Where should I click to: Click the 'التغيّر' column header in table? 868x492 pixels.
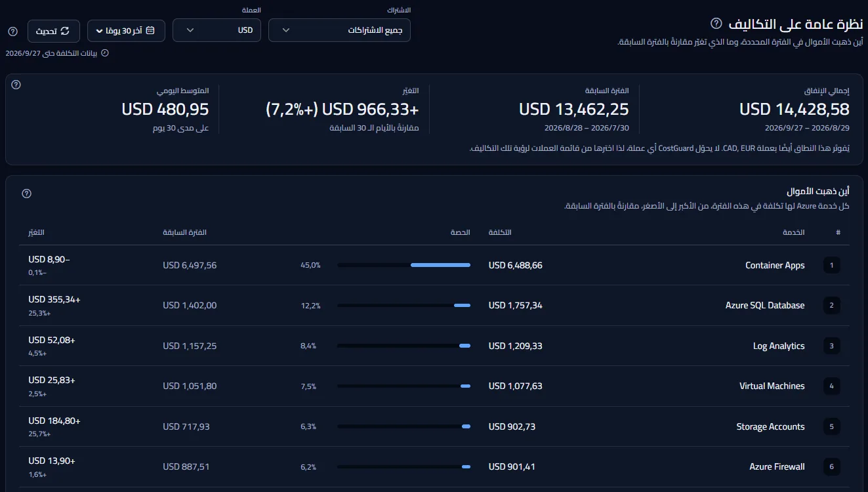pos(36,233)
